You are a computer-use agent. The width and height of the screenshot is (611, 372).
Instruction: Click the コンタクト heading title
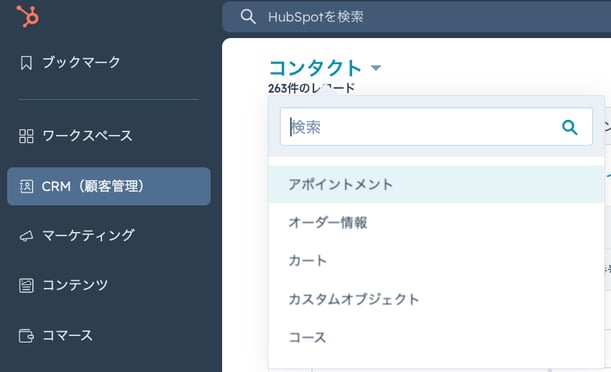click(315, 68)
